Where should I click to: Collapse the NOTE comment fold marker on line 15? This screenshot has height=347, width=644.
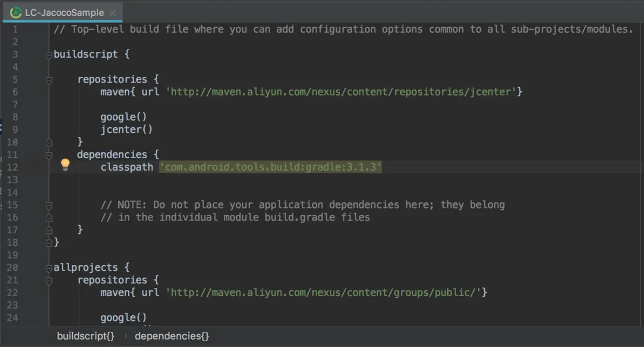pos(49,205)
